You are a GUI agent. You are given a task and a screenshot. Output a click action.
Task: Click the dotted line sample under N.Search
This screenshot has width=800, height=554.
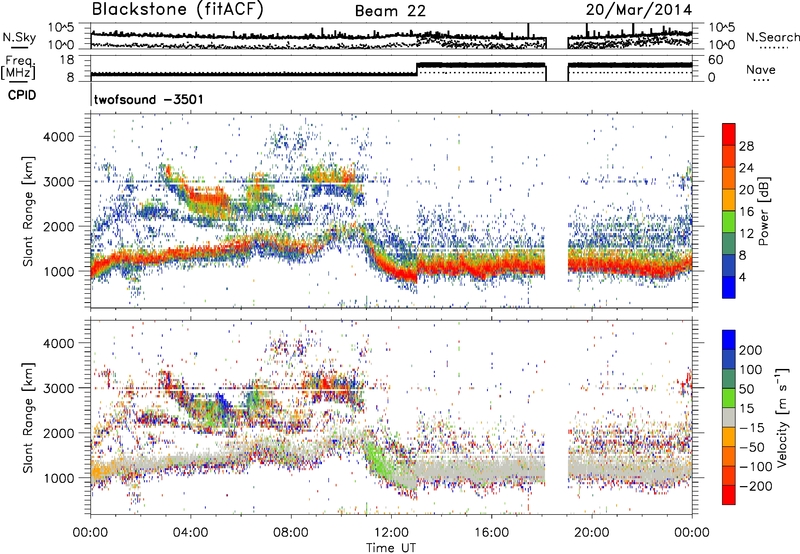click(774, 48)
